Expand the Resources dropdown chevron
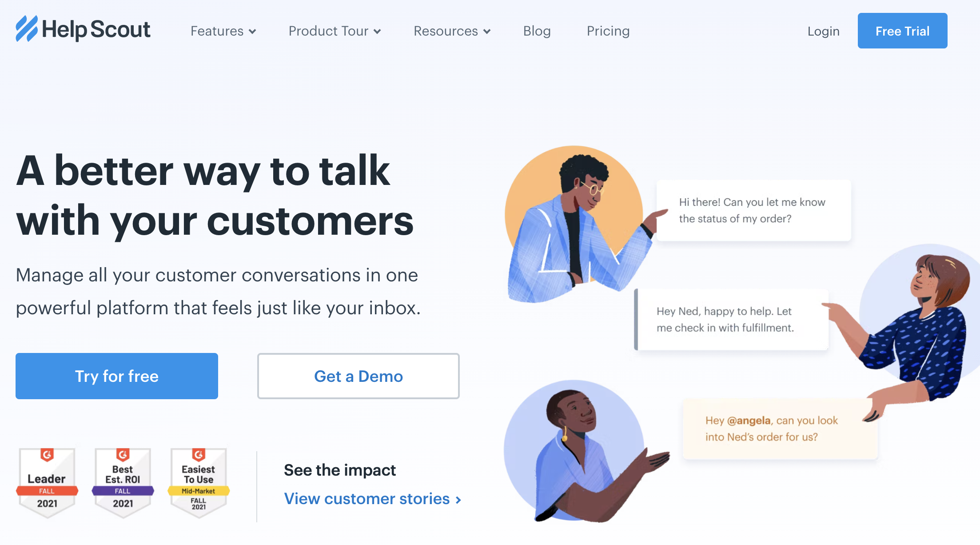Viewport: 980px width, 545px height. pyautogui.click(x=487, y=32)
